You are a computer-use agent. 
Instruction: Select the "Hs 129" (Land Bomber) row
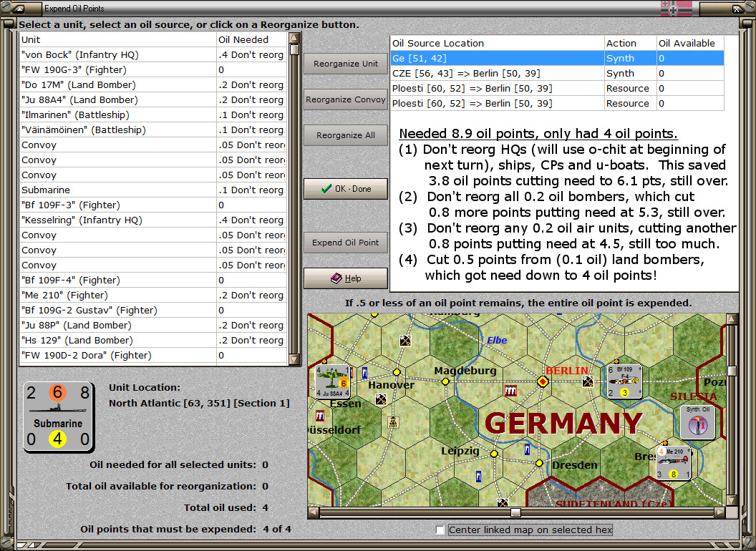point(153,340)
